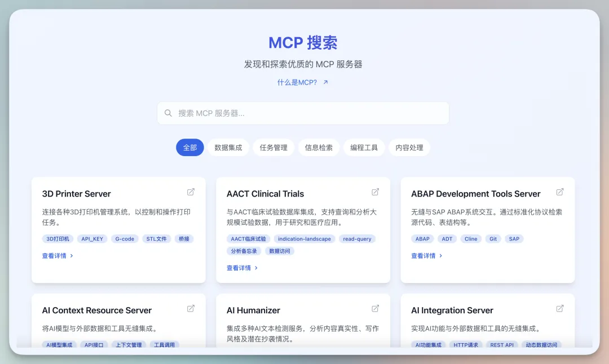Click the AACT临床试验 tag
This screenshot has width=609, height=364.
[x=248, y=239]
